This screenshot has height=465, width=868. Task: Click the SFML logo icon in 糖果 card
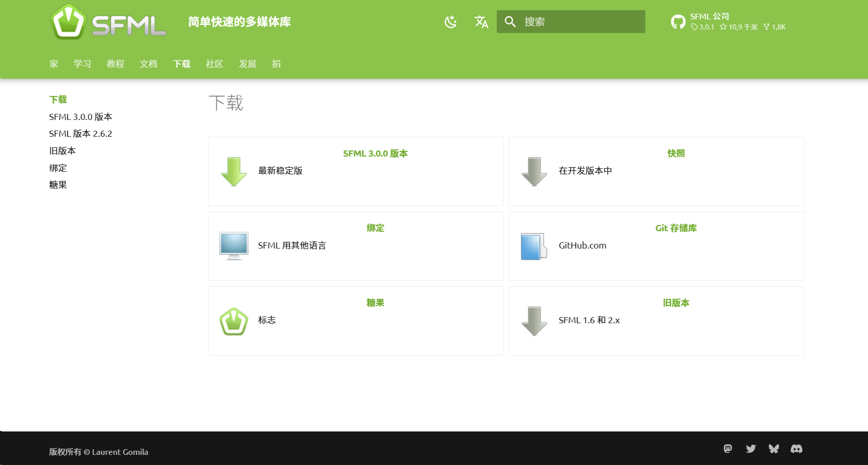234,321
